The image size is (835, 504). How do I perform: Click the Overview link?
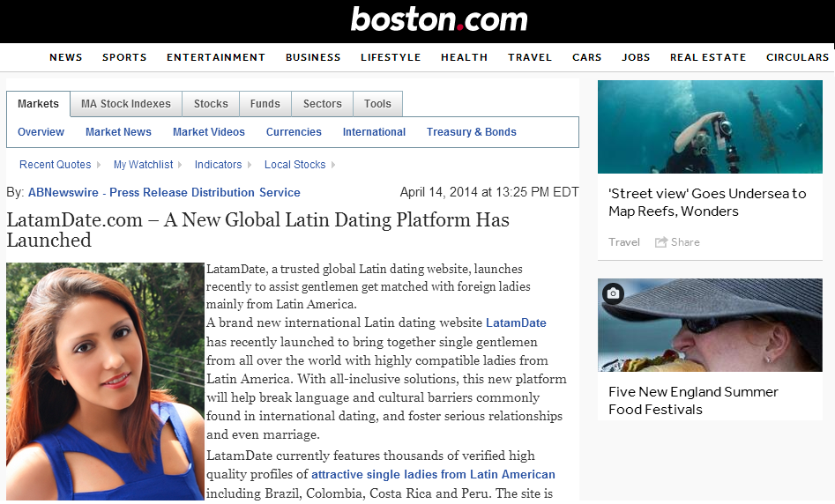click(41, 132)
